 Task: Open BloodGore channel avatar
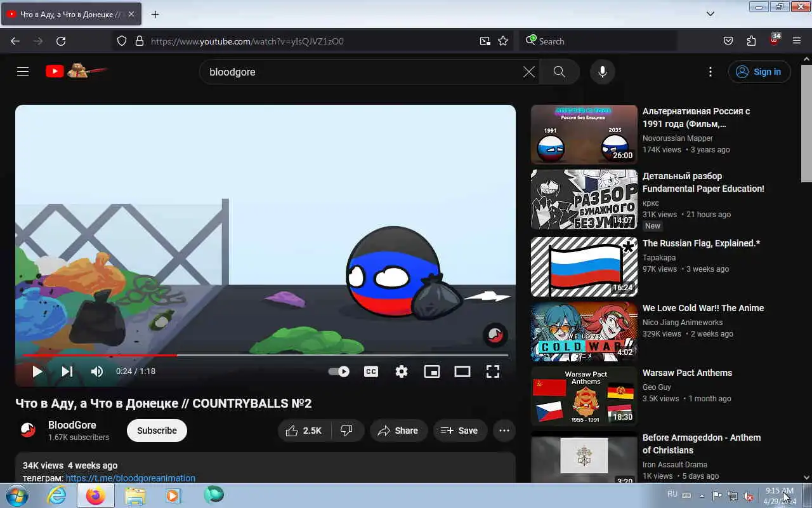pyautogui.click(x=28, y=431)
